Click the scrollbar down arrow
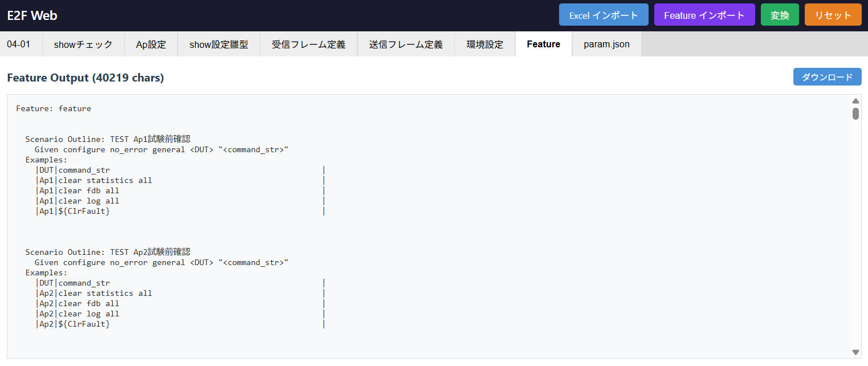Viewport: 868px width, 366px height. pos(855,352)
